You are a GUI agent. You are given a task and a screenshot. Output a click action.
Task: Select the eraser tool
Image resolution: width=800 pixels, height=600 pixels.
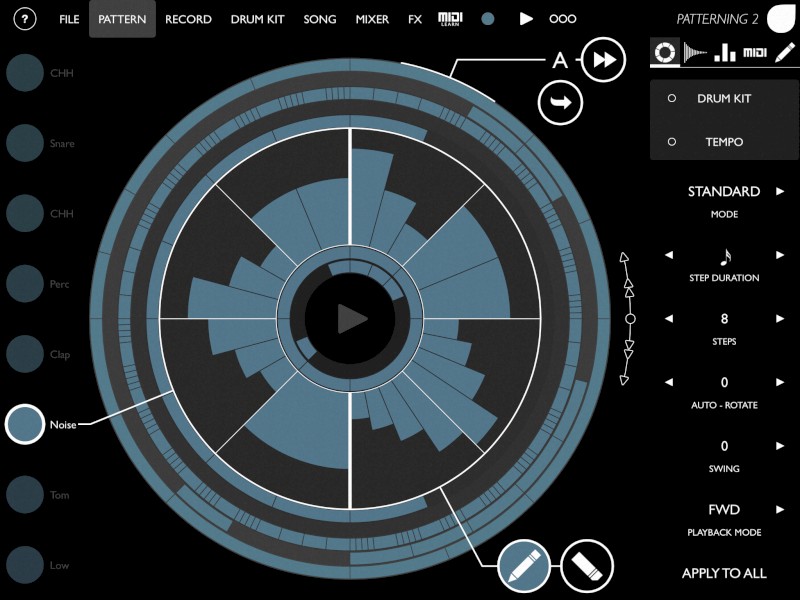[x=586, y=565]
